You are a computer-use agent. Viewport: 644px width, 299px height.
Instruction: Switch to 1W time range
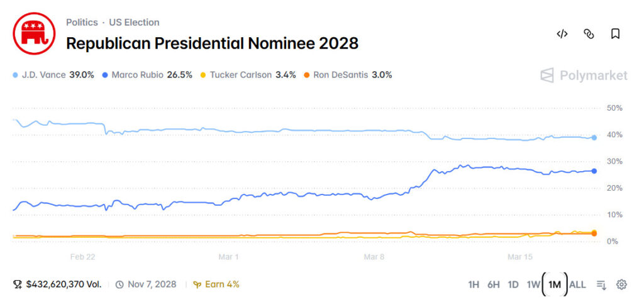point(533,285)
